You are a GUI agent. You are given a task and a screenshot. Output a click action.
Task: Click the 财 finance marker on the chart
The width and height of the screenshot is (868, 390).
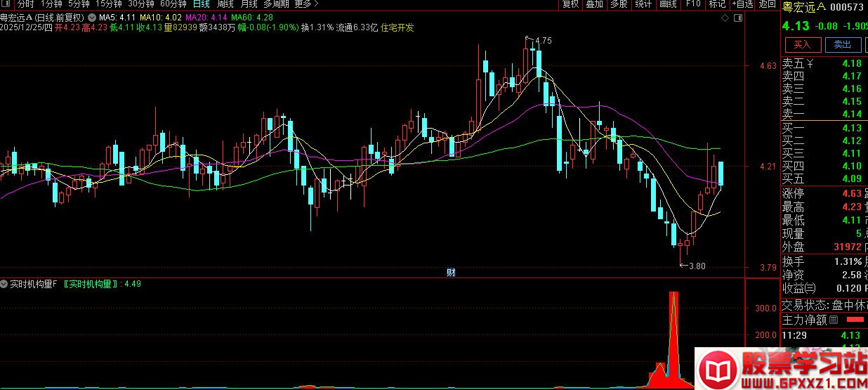451,272
